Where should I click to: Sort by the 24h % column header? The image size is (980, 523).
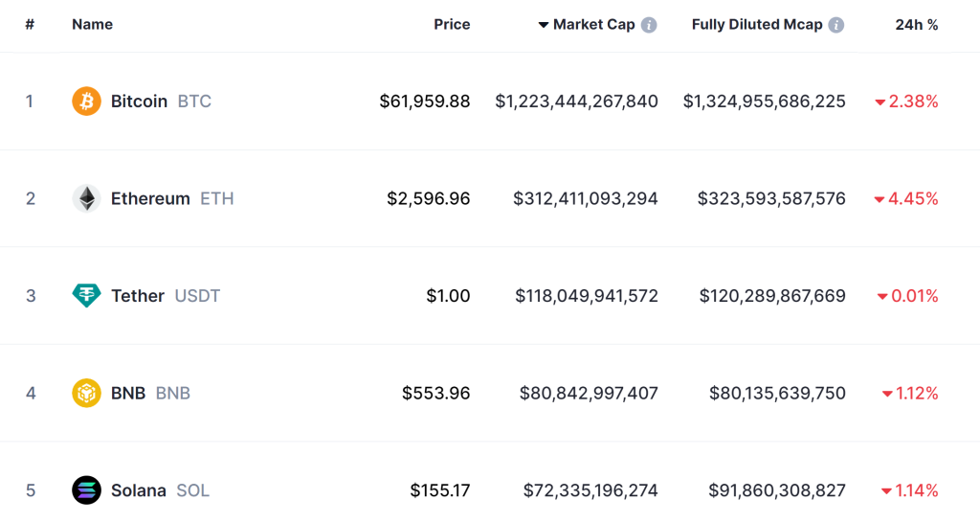tap(916, 25)
